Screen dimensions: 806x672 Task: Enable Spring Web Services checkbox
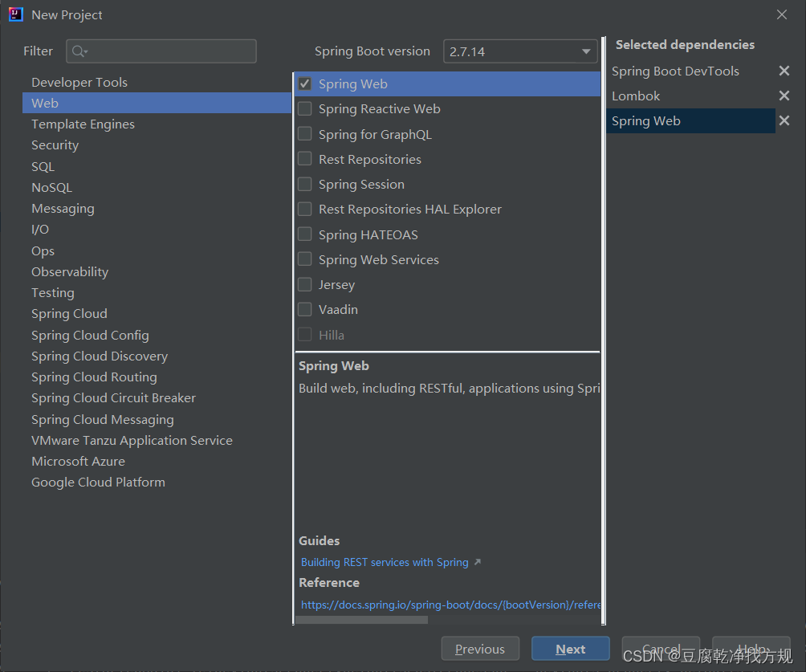(305, 259)
